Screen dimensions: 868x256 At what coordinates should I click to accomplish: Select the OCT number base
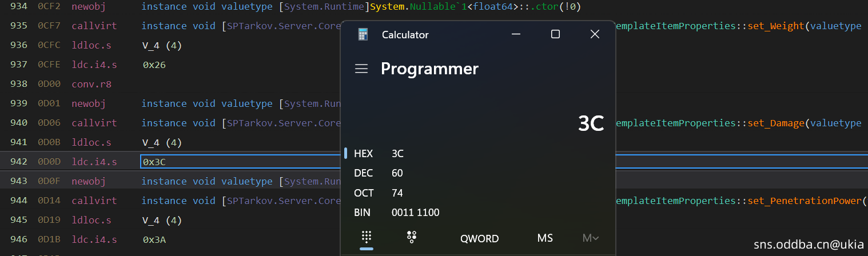click(x=364, y=193)
